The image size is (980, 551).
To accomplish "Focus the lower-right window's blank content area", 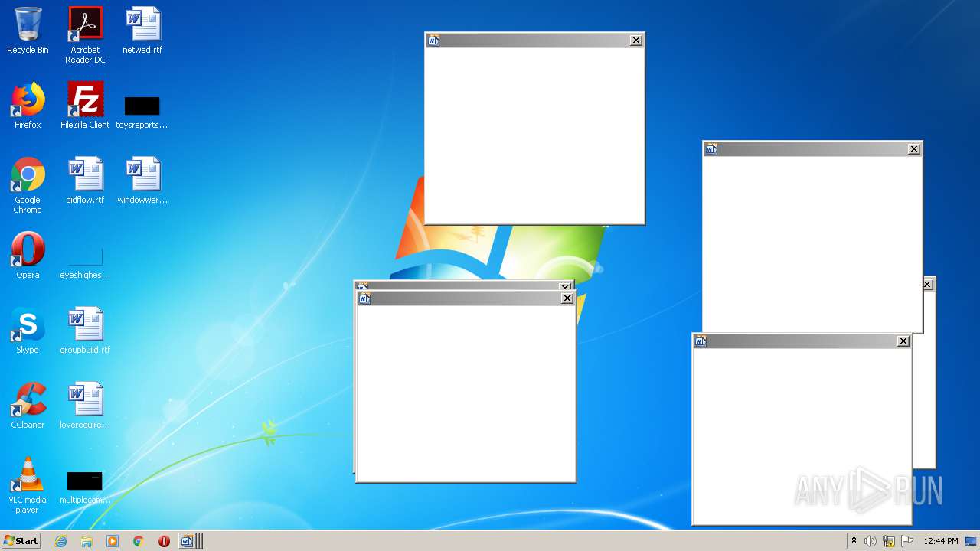I will (x=802, y=436).
